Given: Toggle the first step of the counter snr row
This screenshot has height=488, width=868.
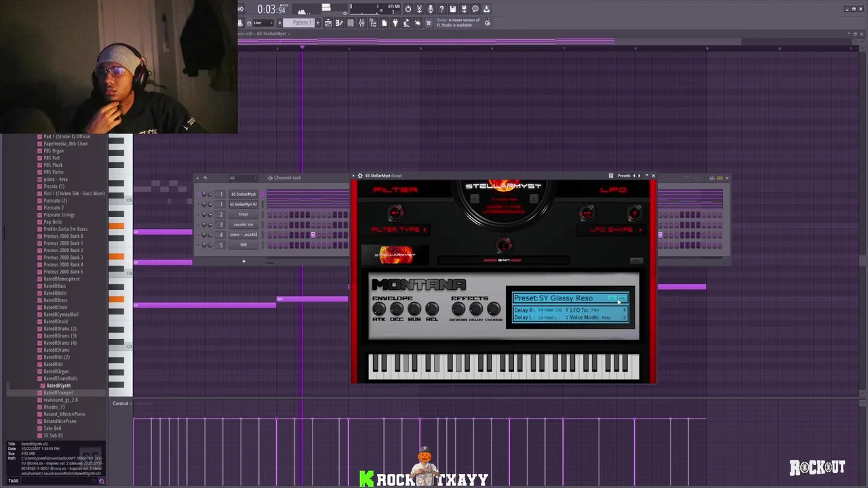Looking at the screenshot, I should [270, 225].
